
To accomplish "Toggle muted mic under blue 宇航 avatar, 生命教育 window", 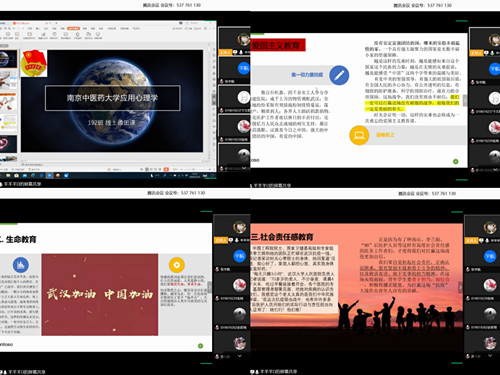I will (x=217, y=269).
